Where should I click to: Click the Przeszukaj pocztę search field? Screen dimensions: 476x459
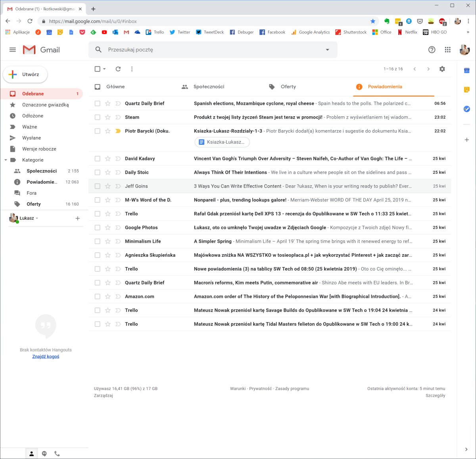212,50
